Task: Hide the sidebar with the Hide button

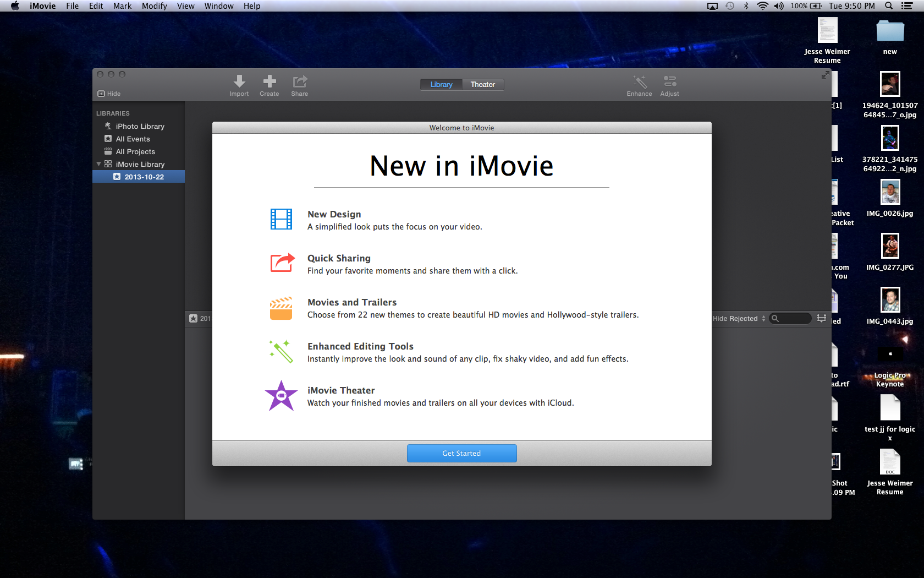Action: pyautogui.click(x=109, y=94)
